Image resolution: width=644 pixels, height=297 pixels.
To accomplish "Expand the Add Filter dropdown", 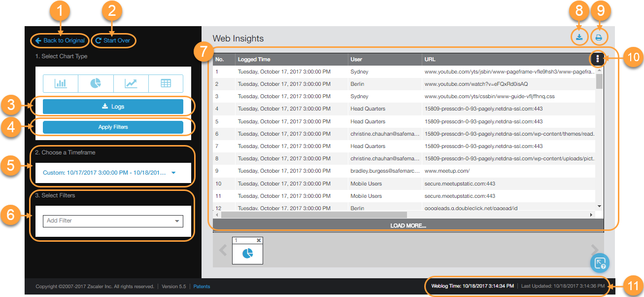I will (x=113, y=221).
